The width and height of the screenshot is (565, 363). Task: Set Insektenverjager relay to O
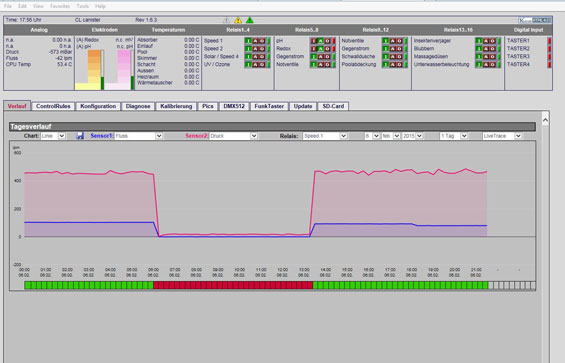(x=492, y=41)
